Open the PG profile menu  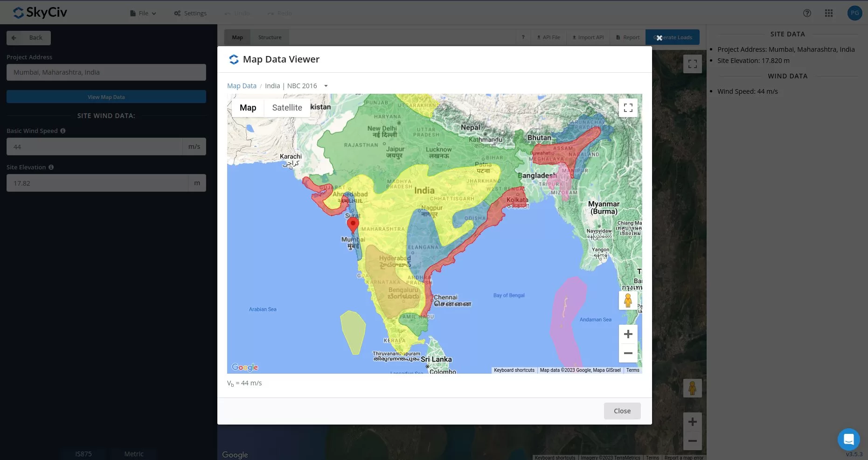click(x=854, y=13)
